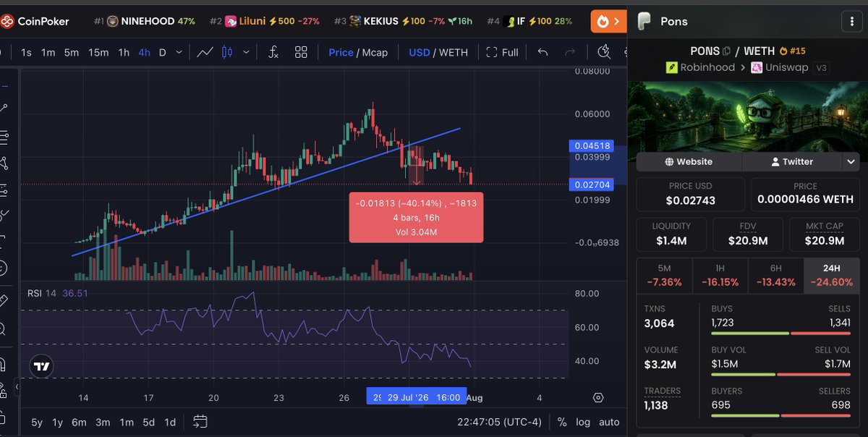The width and height of the screenshot is (868, 437).
Task: Set chart range to 6m
Action: coord(80,422)
